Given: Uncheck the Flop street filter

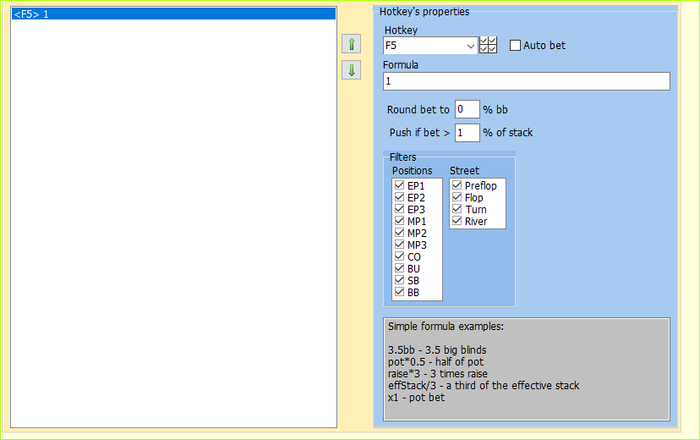Looking at the screenshot, I should pyautogui.click(x=457, y=197).
